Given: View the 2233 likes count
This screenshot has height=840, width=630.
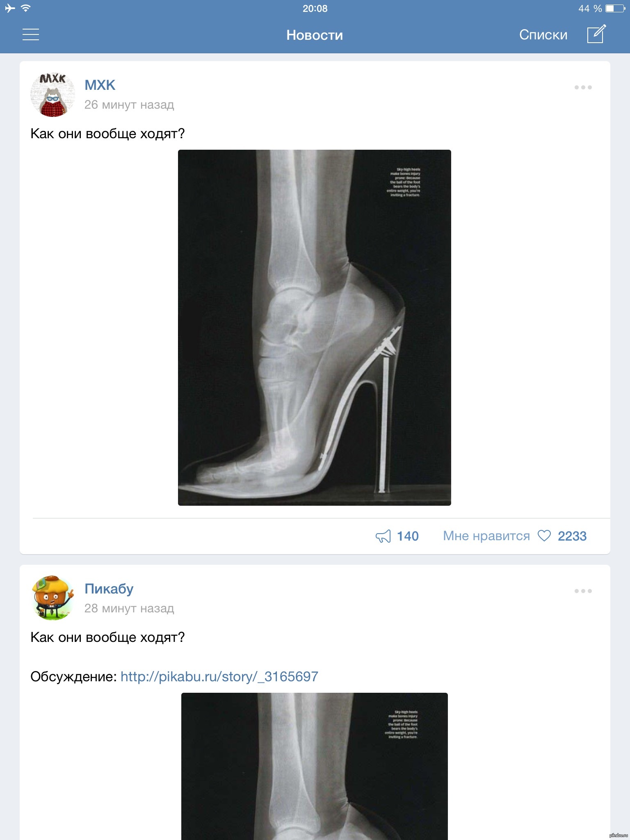Looking at the screenshot, I should click(x=572, y=536).
